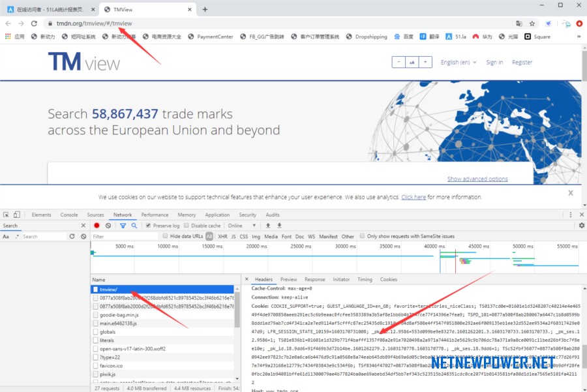
Task: Import HAR file upload arrow
Action: [268, 226]
